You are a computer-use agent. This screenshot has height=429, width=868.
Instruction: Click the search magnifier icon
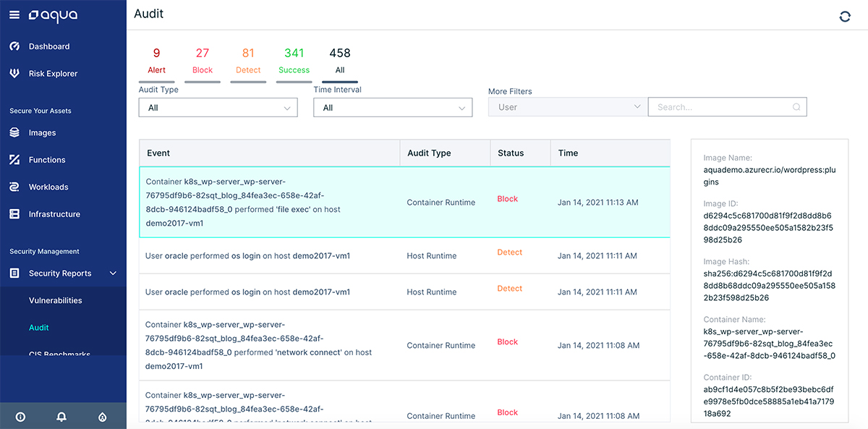796,107
